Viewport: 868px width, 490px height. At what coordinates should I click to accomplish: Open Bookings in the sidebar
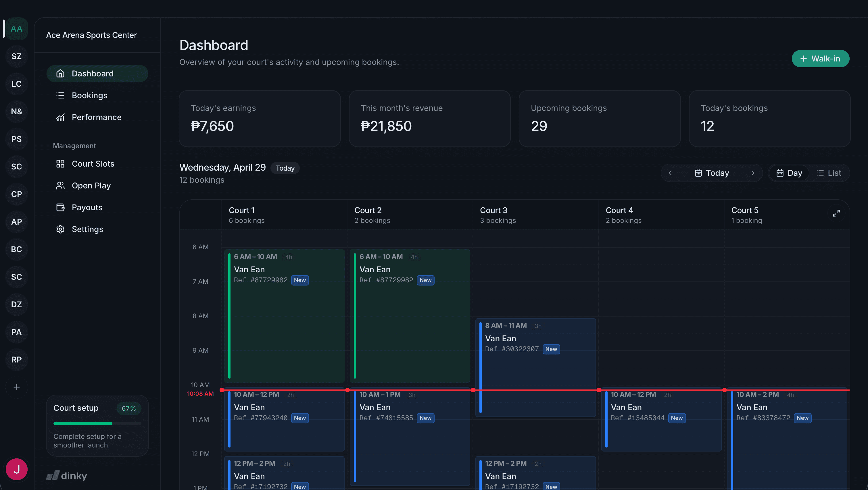click(97, 95)
